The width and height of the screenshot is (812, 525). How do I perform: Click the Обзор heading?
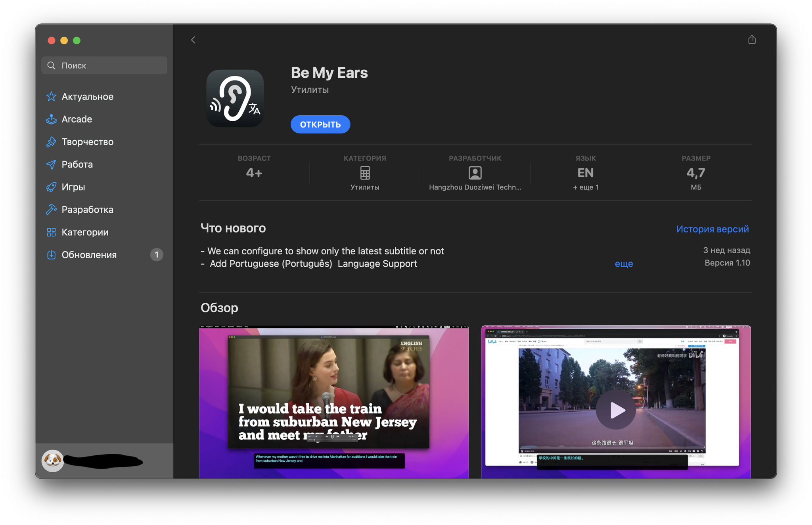coord(219,307)
